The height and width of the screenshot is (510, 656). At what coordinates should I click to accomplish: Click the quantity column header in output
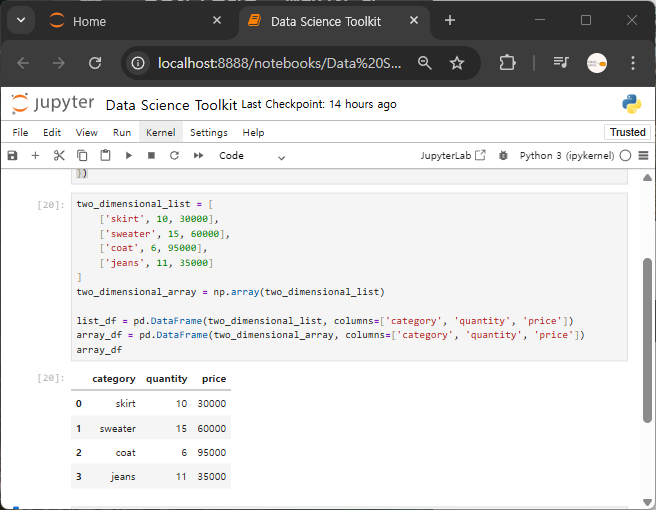167,379
